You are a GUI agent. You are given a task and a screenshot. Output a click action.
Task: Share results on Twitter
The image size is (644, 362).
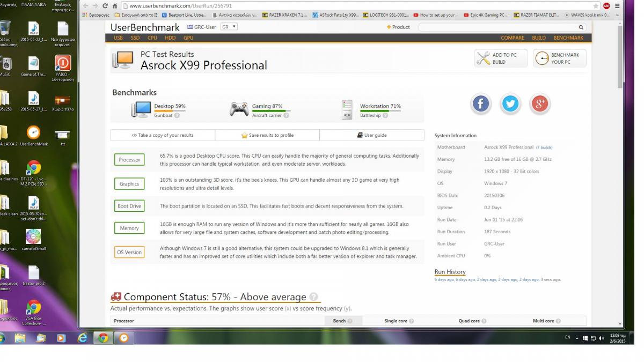click(x=510, y=104)
